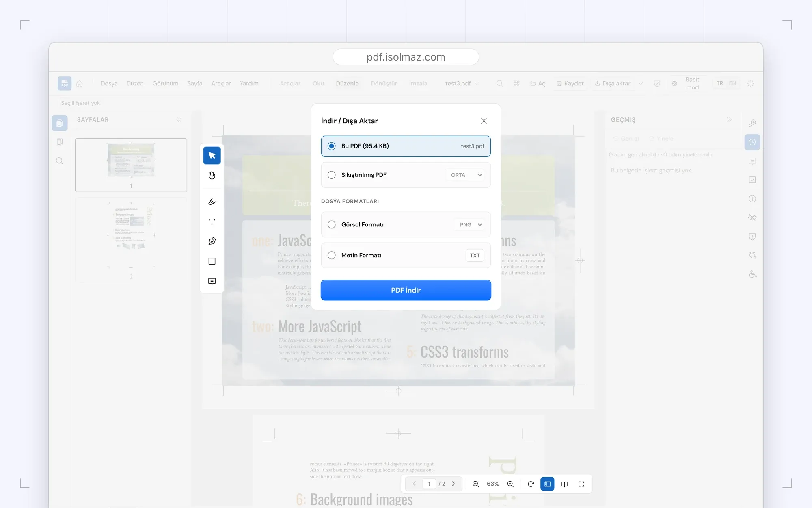
Task: Collapse the GEÇMİŞ panel chevrons
Action: (729, 119)
